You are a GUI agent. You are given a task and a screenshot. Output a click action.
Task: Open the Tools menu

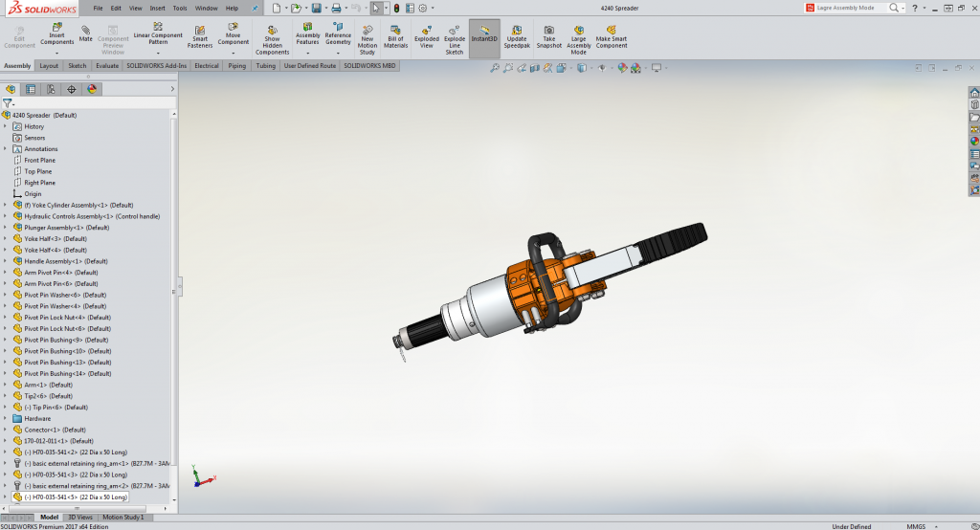(180, 8)
